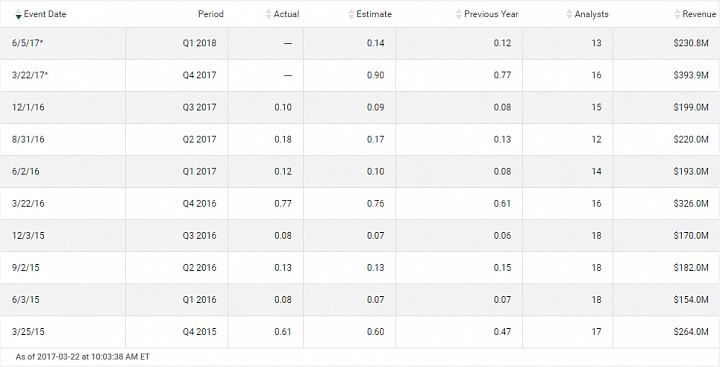720x367 pixels.
Task: Select the Q4 2016 period cell
Action: pyautogui.click(x=177, y=203)
